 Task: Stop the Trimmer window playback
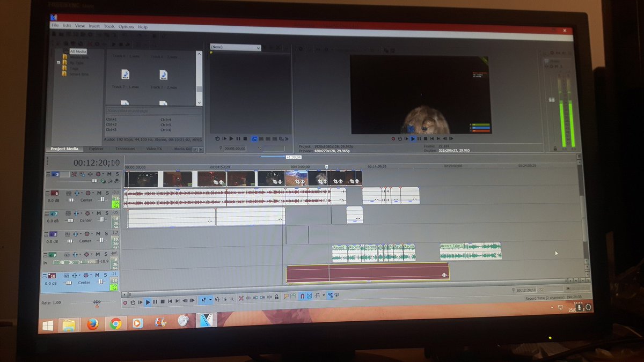point(244,138)
